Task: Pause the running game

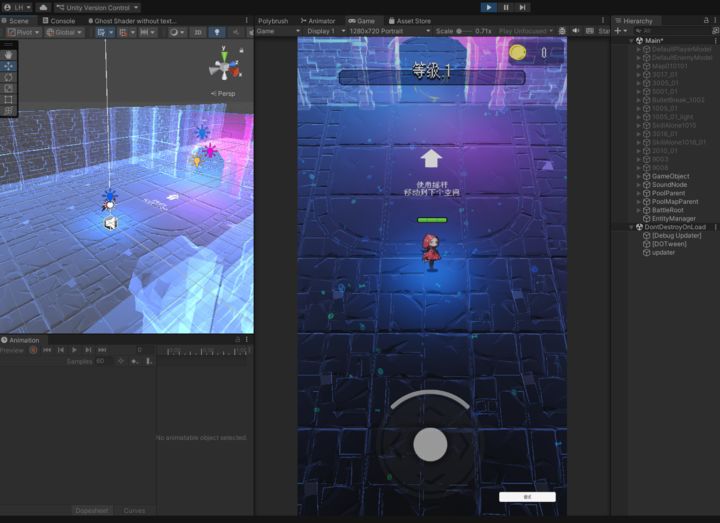Action: (x=506, y=7)
